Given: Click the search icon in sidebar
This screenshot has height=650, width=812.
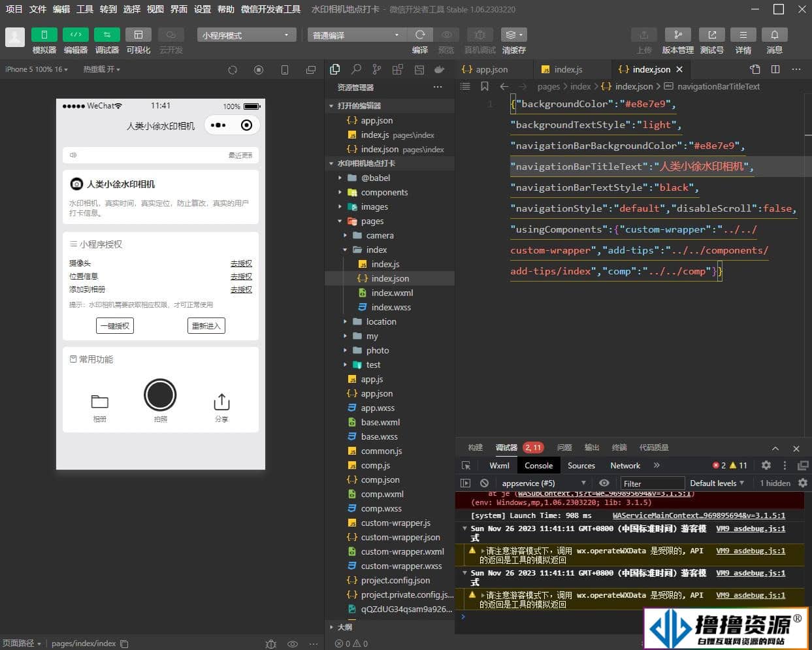Looking at the screenshot, I should click(356, 69).
